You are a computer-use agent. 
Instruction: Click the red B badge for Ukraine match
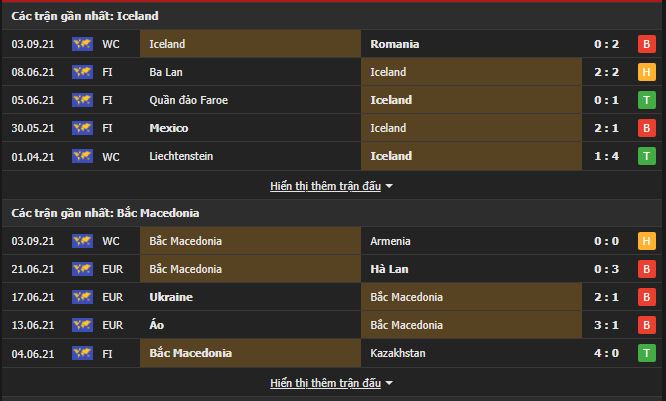(646, 297)
